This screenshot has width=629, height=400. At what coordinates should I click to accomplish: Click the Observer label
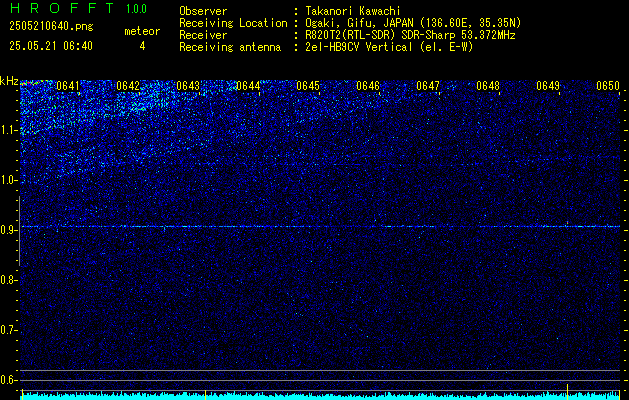pyautogui.click(x=203, y=11)
